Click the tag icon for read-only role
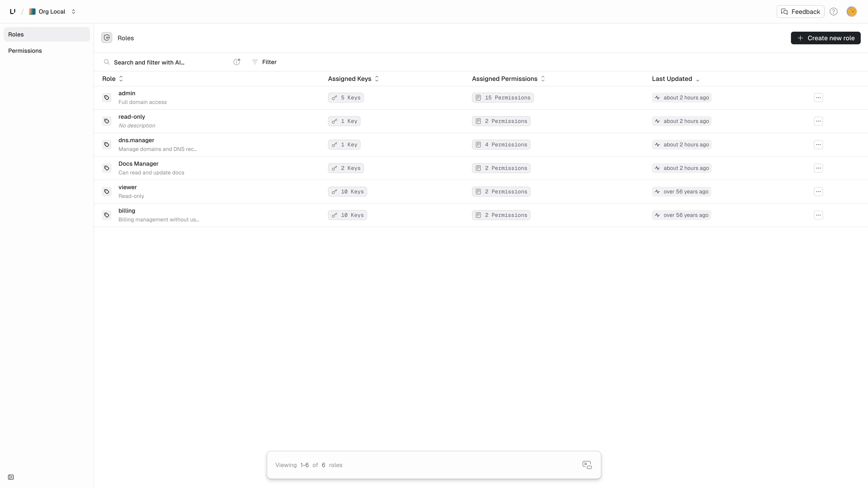This screenshot has height=488, width=868. click(107, 121)
